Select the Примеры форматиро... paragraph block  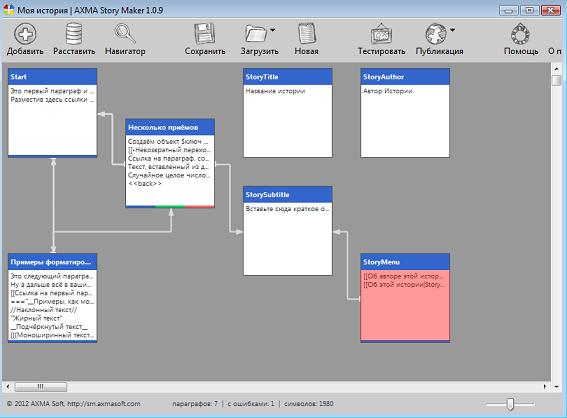point(52,298)
